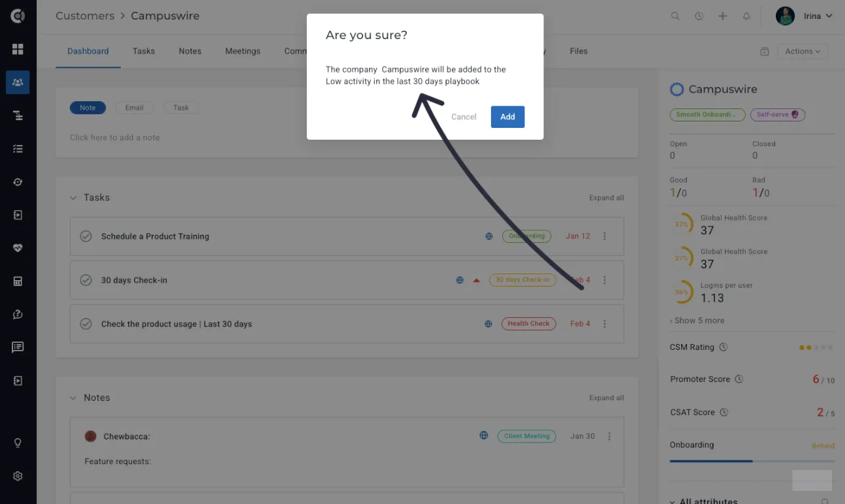Open settings gear in the sidebar
Screen dimensions: 845x504
18,476
